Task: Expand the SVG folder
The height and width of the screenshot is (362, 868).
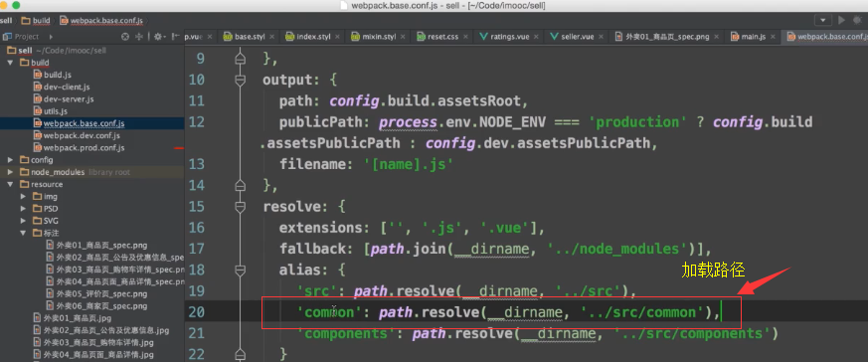Action: [x=23, y=221]
